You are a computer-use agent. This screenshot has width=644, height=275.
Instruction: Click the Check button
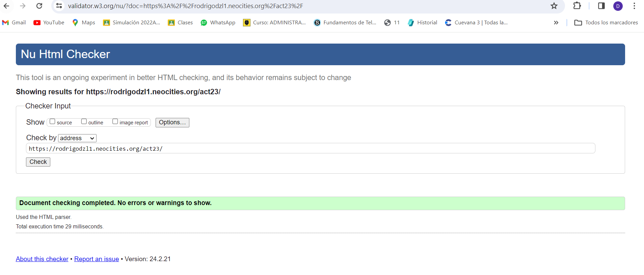coord(38,162)
